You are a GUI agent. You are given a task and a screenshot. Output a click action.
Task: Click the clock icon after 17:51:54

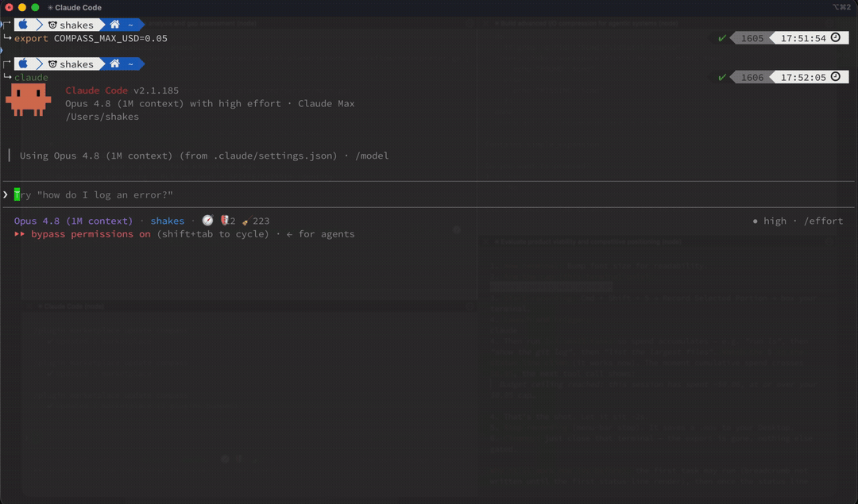[x=836, y=37]
